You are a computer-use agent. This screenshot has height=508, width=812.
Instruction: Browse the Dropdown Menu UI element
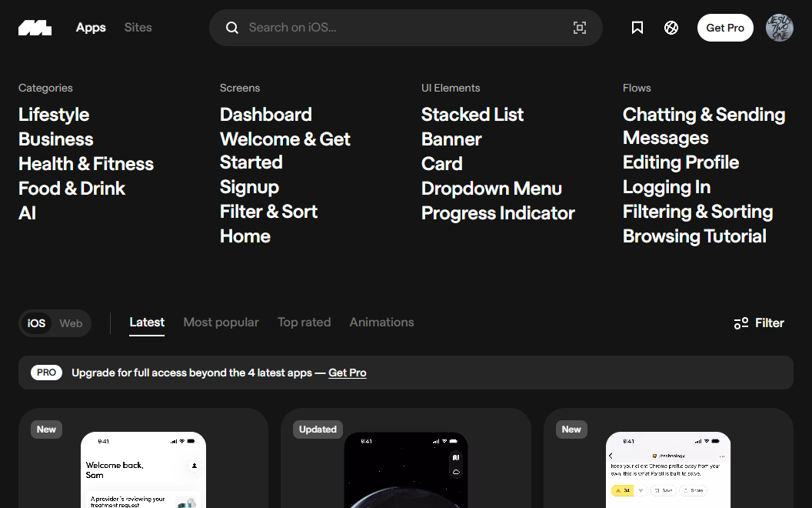491,189
